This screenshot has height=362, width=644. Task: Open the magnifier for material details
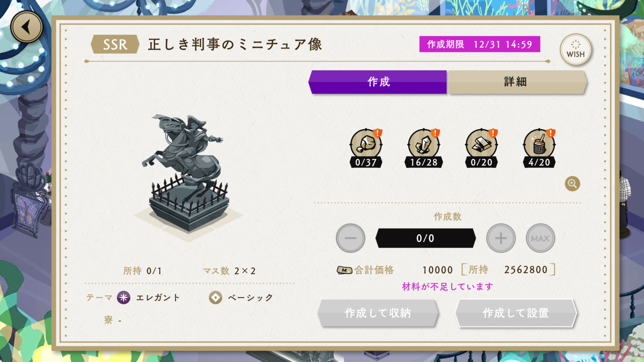click(x=572, y=184)
